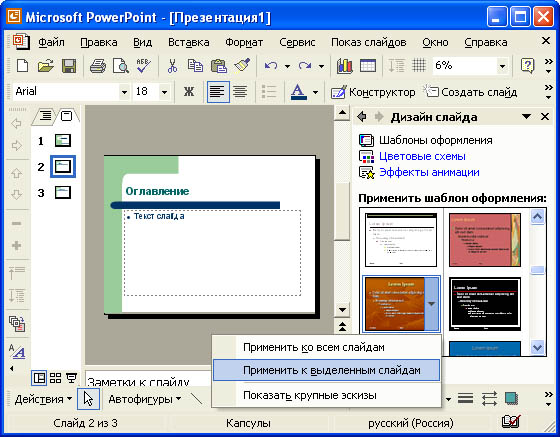Switch to Slide Sorter view
The image size is (560, 437).
click(x=55, y=378)
